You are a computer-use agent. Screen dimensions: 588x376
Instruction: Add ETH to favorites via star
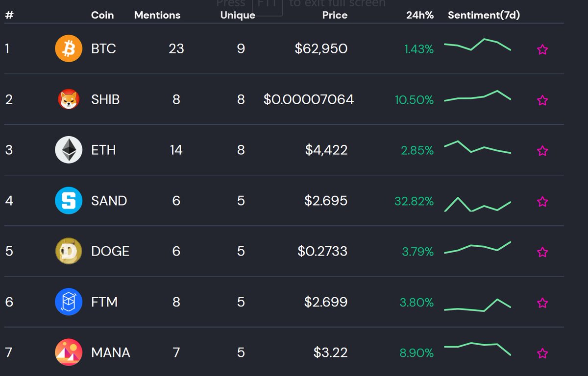point(542,151)
